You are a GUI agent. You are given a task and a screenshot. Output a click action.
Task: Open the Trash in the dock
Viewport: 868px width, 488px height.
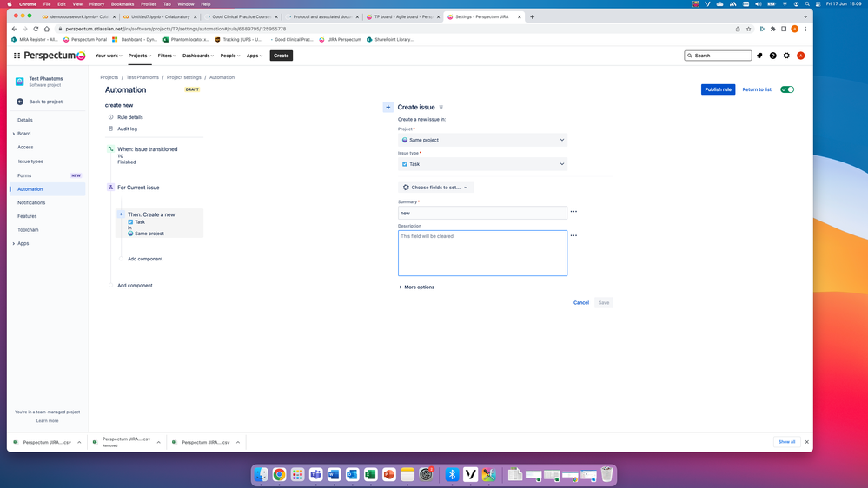point(607,474)
